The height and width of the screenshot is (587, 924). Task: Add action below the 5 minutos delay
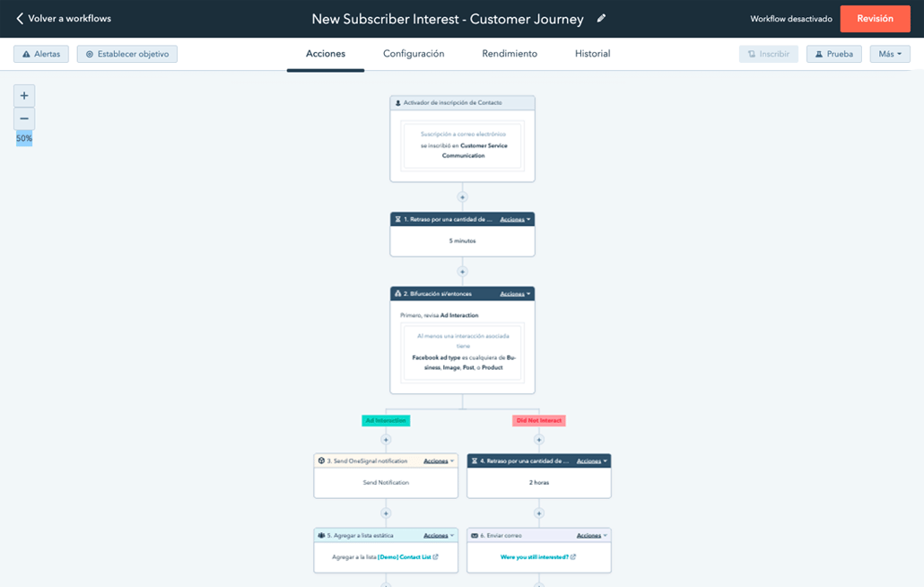(462, 272)
